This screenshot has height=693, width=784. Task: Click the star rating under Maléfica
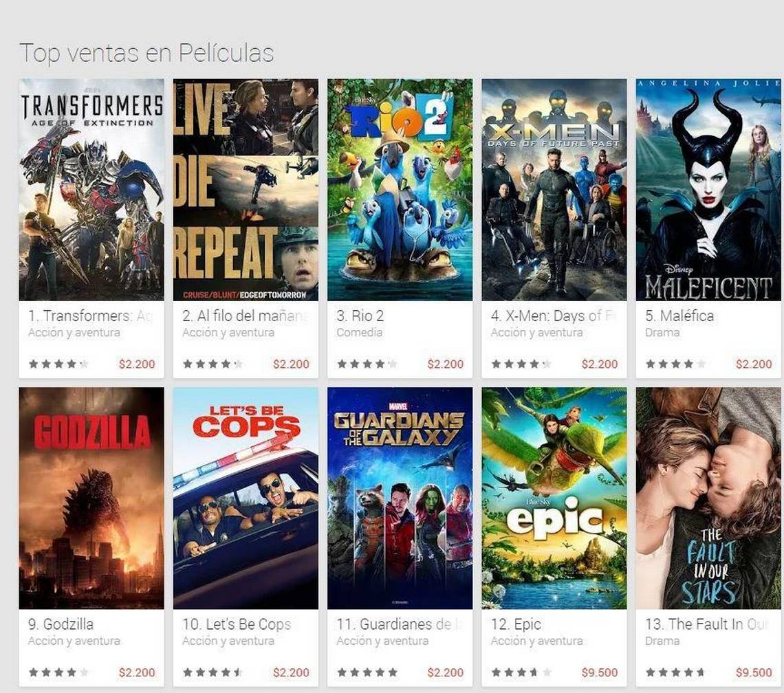[x=675, y=364]
